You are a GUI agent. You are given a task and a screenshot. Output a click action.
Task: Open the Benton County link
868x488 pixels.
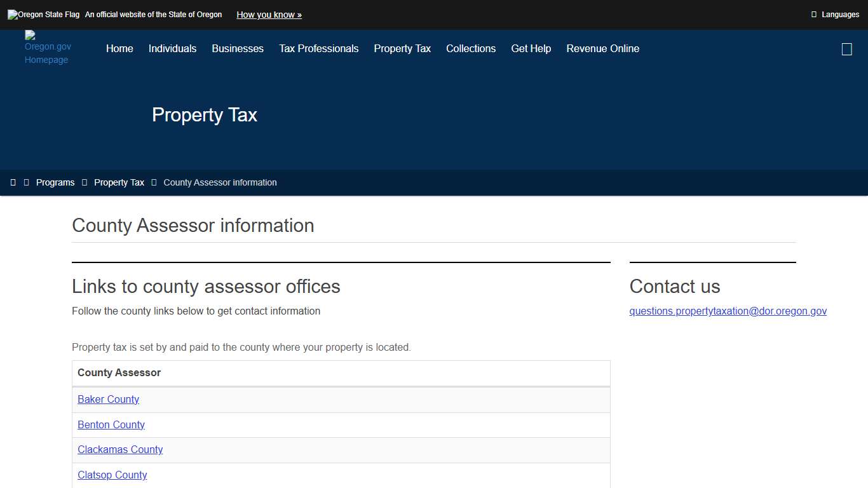[111, 424]
